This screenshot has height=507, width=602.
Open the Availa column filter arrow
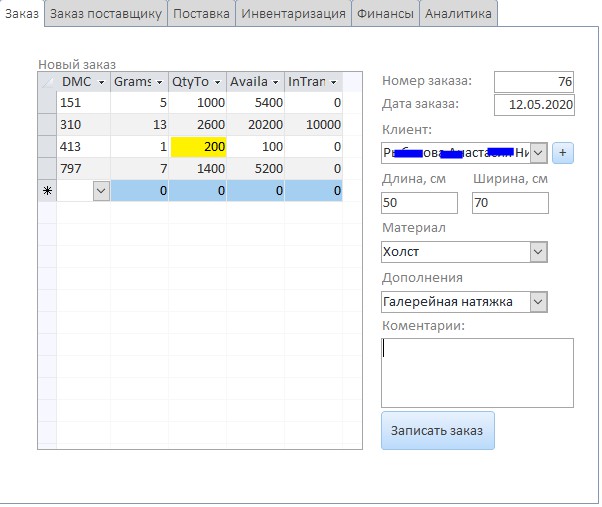(275, 82)
